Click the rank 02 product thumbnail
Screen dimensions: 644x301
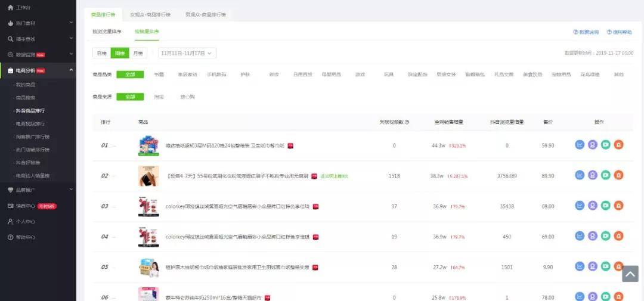tap(148, 176)
